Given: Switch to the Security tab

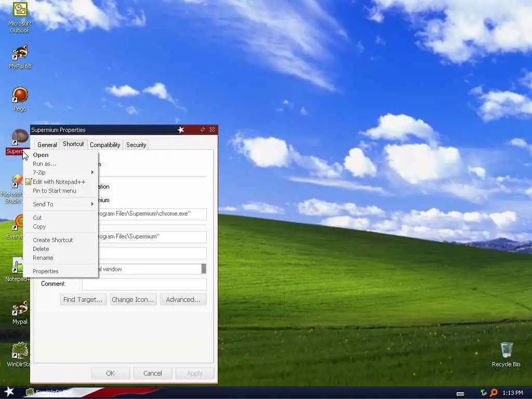Looking at the screenshot, I should click(x=136, y=145).
